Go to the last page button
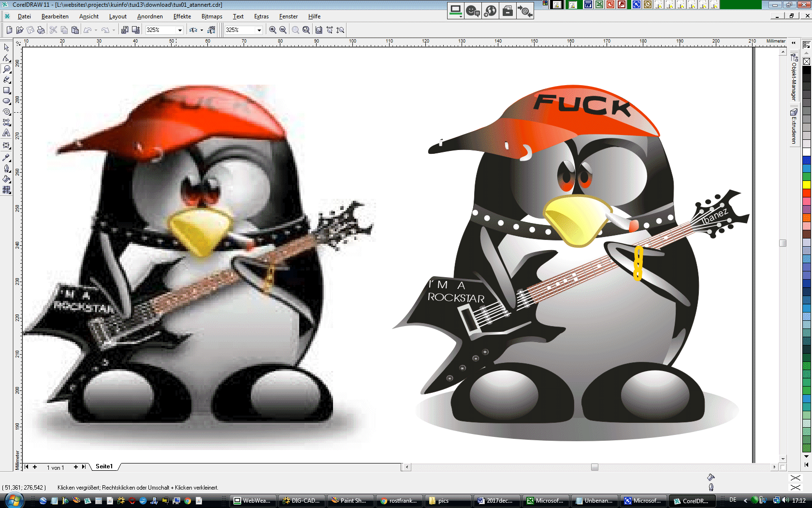This screenshot has width=812, height=508. pos(84,467)
